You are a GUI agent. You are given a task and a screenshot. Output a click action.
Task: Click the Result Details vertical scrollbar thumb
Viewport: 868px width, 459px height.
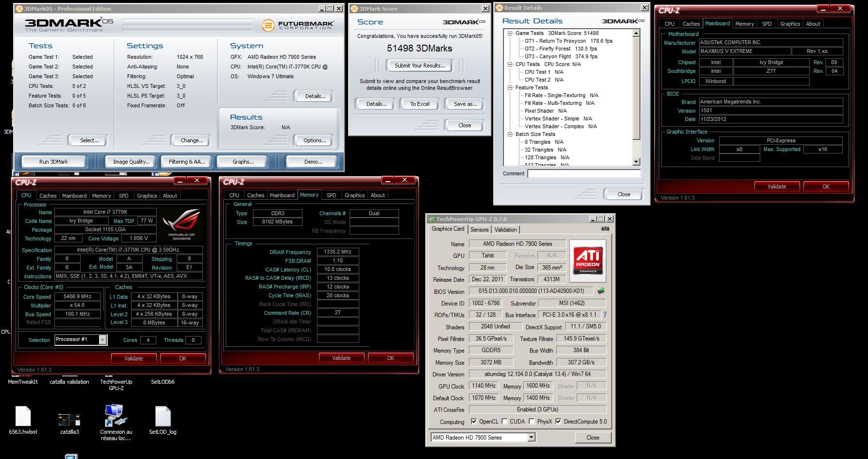pos(636,88)
